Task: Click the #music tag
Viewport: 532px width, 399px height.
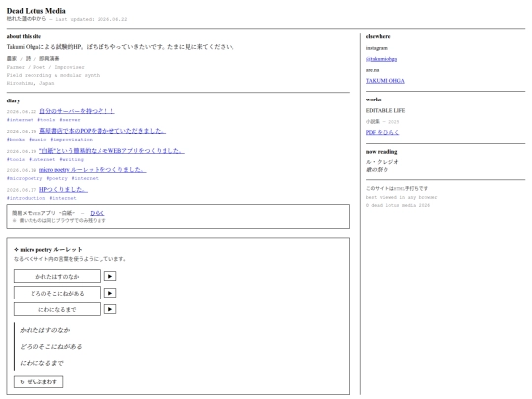Action: pos(37,140)
